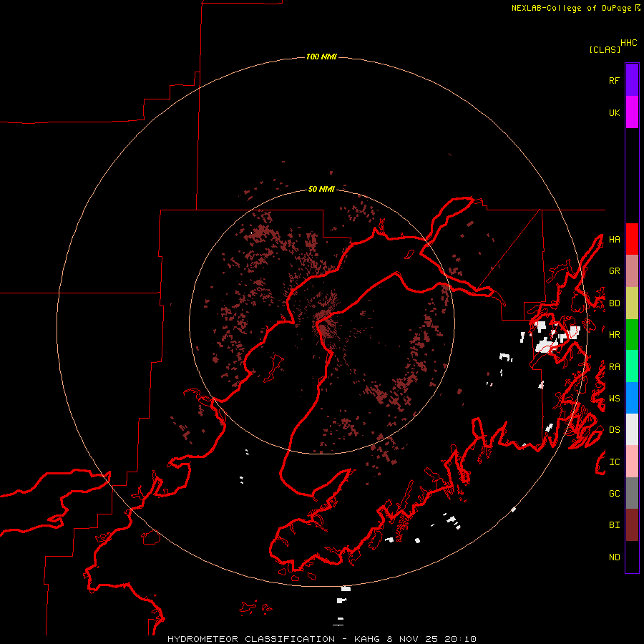
Task: Select the BD yellow legend swatch
Action: [x=632, y=303]
